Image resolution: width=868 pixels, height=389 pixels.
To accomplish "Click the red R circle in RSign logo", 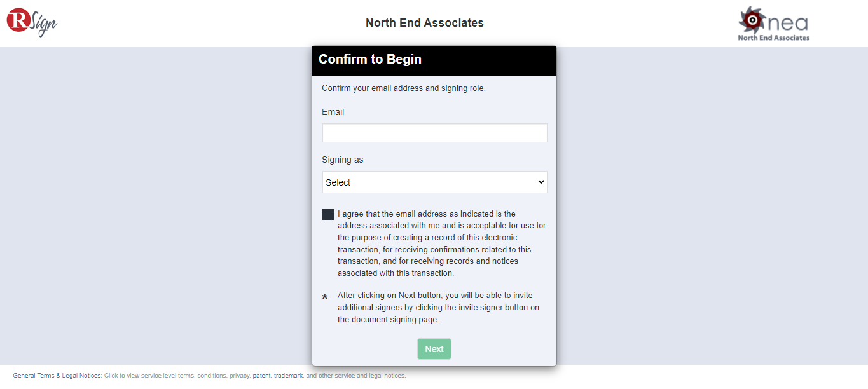I will [19, 20].
